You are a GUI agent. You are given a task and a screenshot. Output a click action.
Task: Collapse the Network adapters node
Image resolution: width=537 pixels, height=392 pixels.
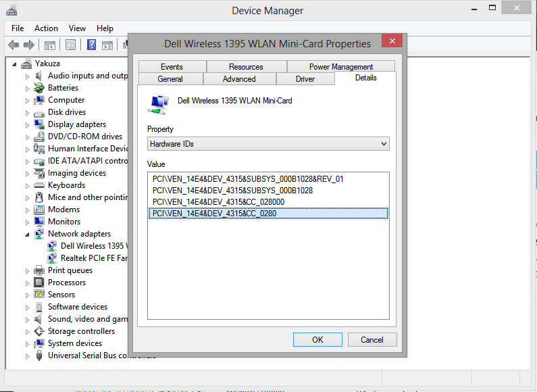[x=27, y=235]
